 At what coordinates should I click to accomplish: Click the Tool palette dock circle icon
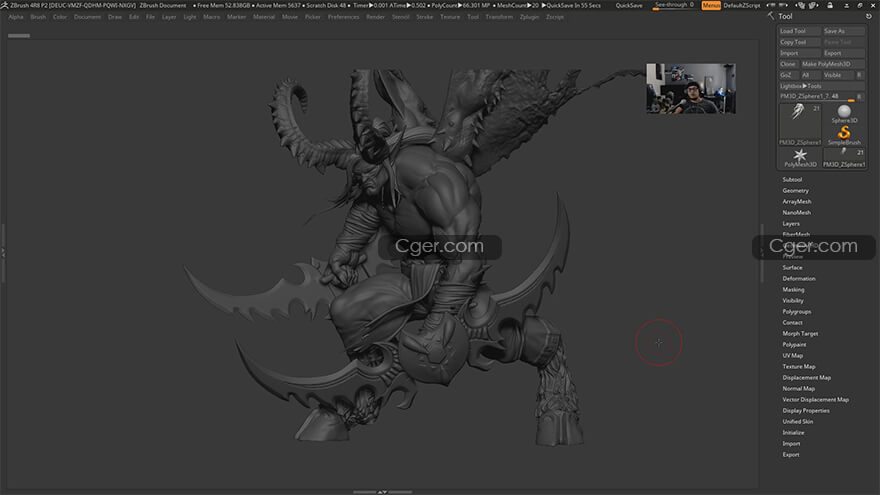(x=869, y=16)
